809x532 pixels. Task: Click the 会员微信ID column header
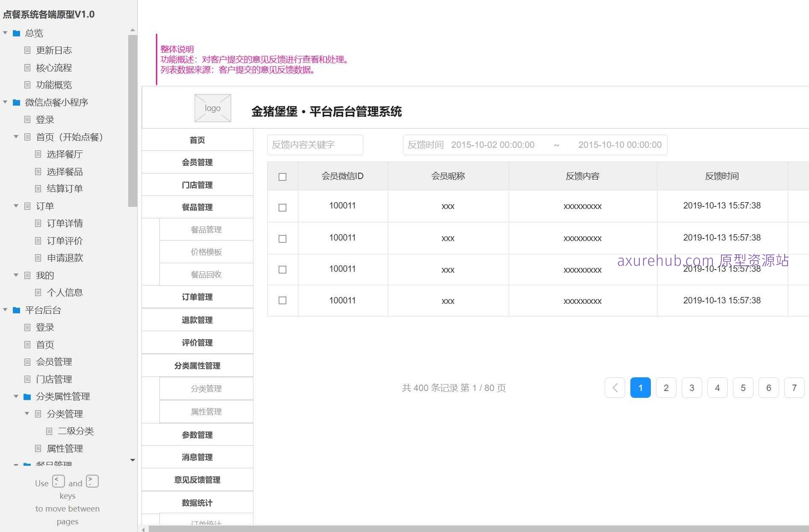[343, 176]
